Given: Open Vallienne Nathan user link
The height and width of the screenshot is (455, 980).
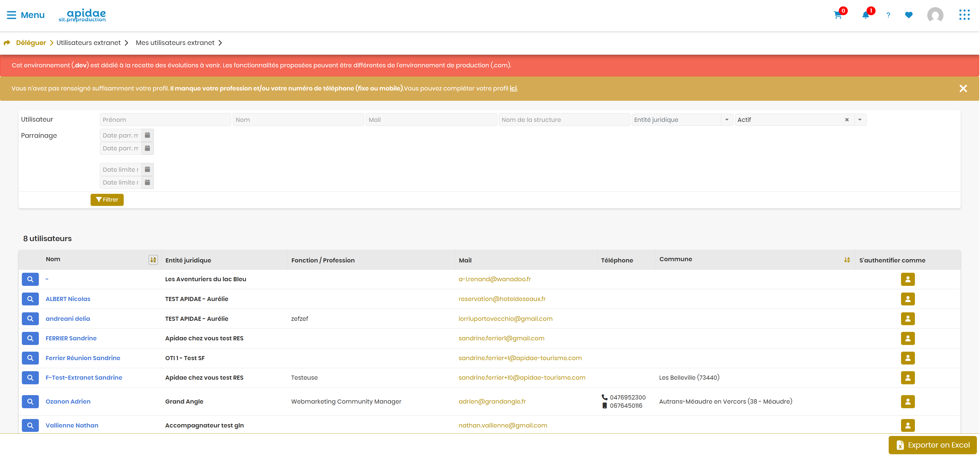Looking at the screenshot, I should (72, 426).
